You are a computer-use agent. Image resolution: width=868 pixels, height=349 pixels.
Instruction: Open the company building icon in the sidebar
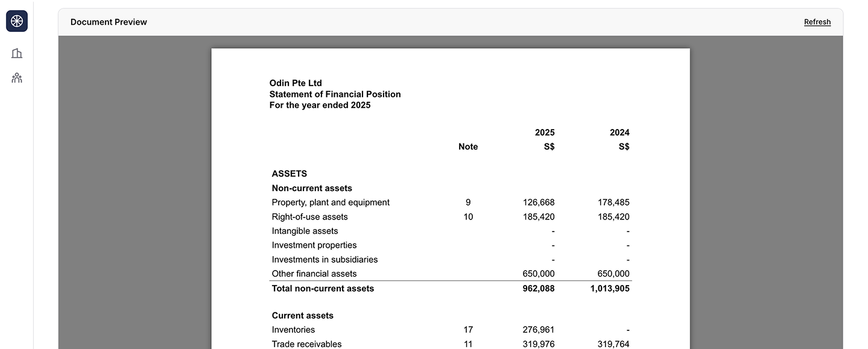pos(17,54)
